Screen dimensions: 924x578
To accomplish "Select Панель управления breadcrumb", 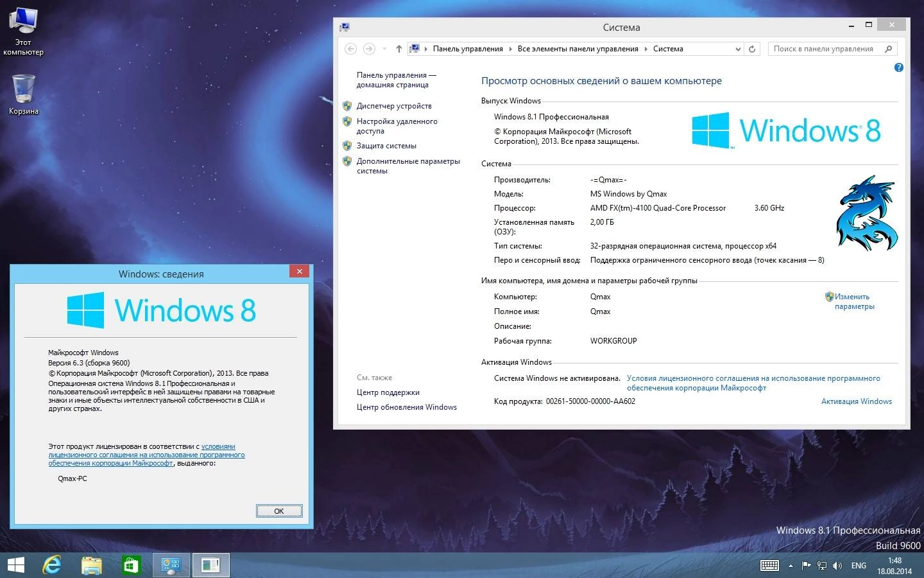I will 468,49.
